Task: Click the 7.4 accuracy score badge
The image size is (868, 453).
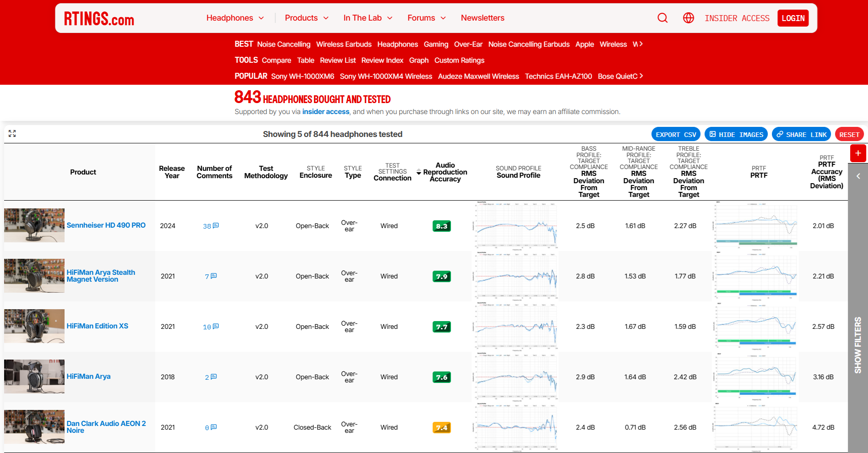Action: tap(442, 427)
